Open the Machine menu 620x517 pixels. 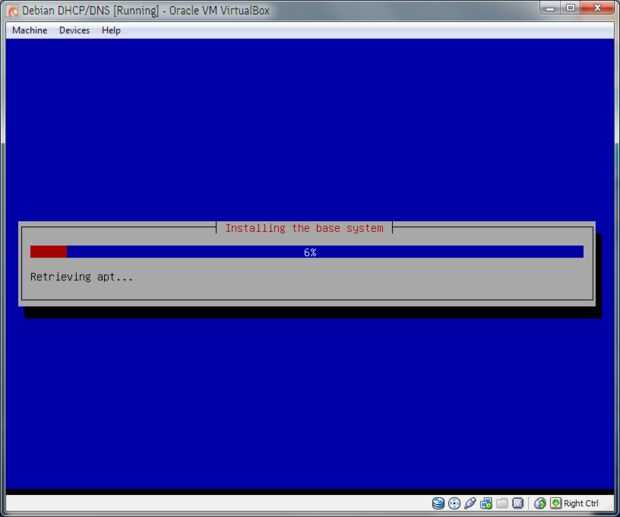point(30,30)
